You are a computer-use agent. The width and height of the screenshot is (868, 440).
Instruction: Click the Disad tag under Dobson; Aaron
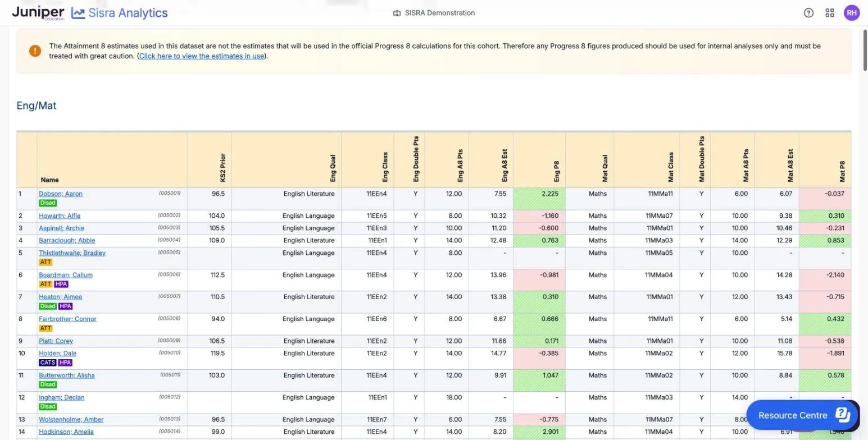tap(48, 203)
